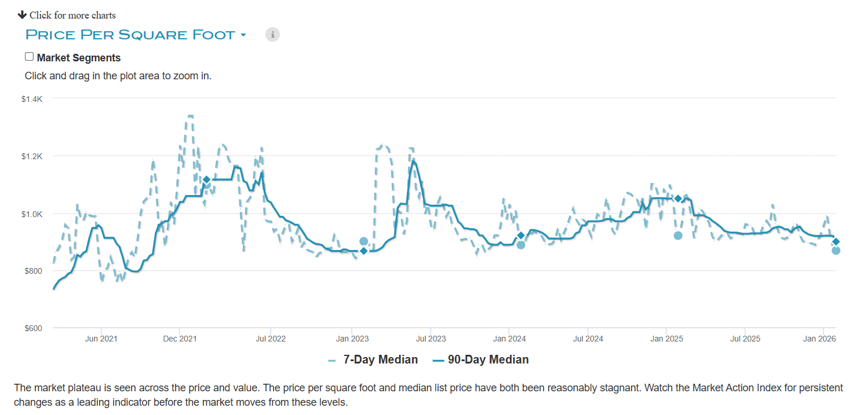The image size is (868, 415).
Task: Open the Price Per Square Foot chart selector
Action: tap(130, 35)
